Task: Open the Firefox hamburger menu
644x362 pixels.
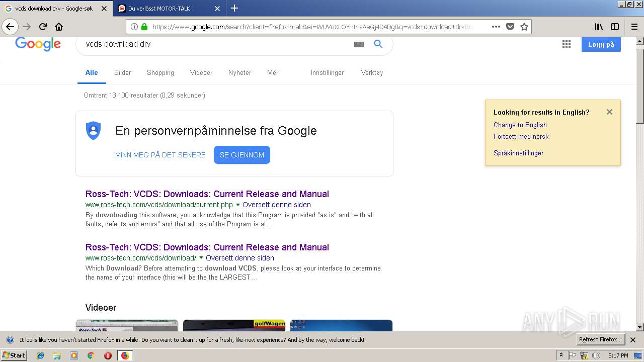Action: tap(634, 27)
